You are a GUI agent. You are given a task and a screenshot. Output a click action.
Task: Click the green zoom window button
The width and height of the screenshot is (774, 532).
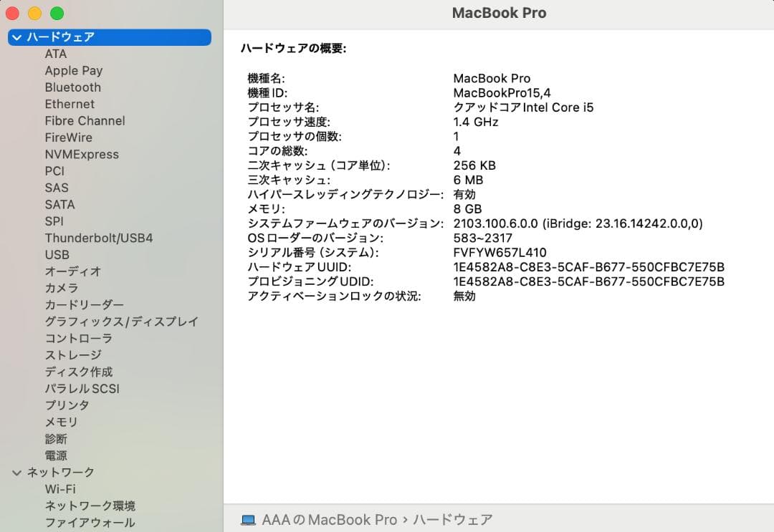pyautogui.click(x=57, y=14)
